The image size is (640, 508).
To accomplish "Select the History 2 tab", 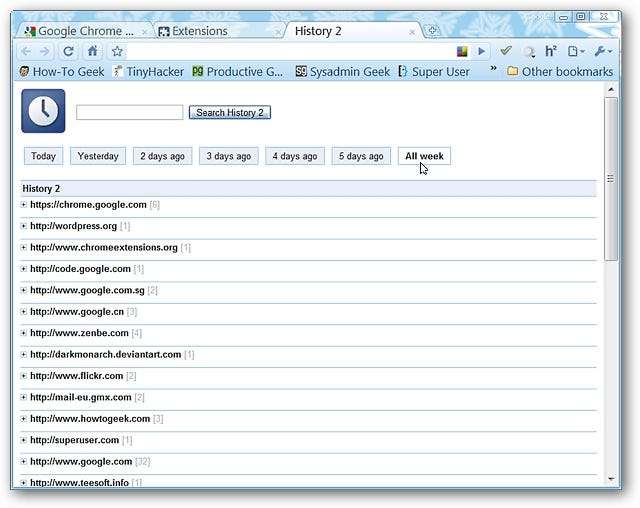I will tap(353, 31).
